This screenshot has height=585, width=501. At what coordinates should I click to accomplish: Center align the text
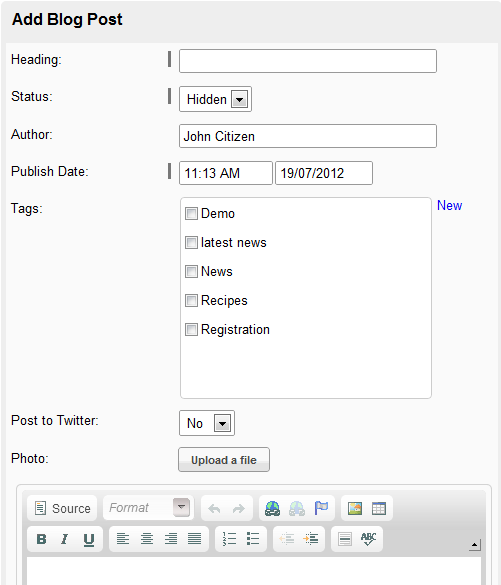[147, 539]
